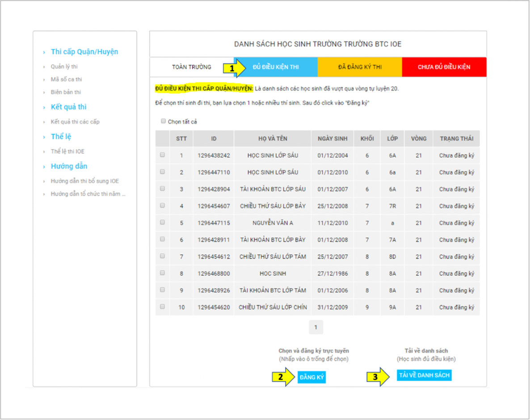530x420 pixels.
Task: Click the 'ĐĂNG KÝ' button
Action: (311, 378)
